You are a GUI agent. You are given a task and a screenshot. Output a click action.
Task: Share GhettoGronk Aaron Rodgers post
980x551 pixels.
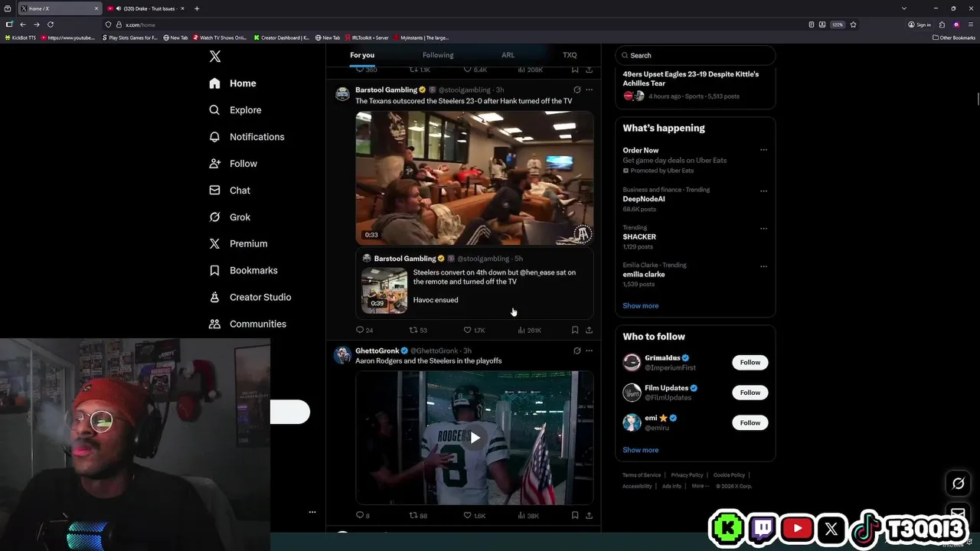point(589,516)
